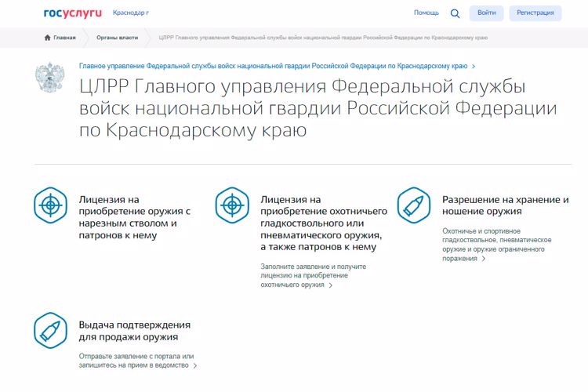This screenshot has height=392, width=588.
Task: Click description Охотничье и спортивное гладкоствольное
Action: tap(496, 245)
